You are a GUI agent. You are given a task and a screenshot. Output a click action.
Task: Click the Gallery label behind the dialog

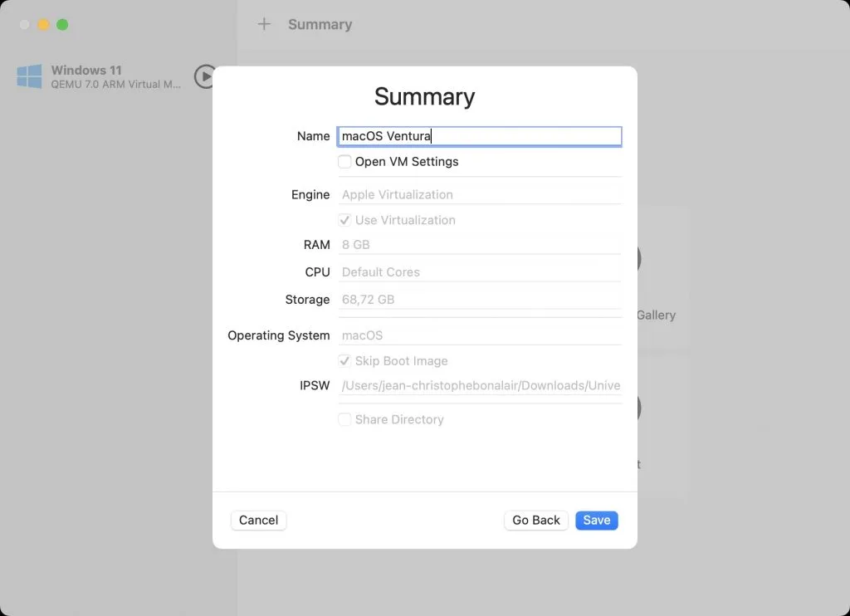(656, 315)
